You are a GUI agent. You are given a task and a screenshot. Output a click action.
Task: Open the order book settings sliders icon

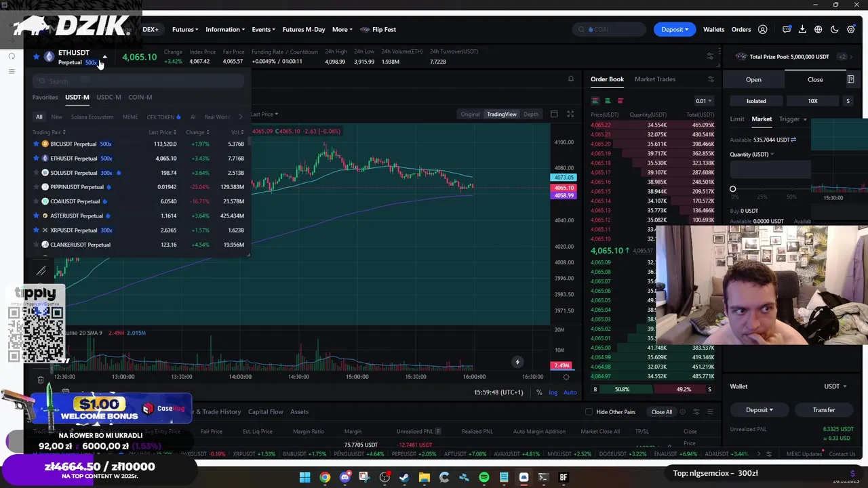711,79
